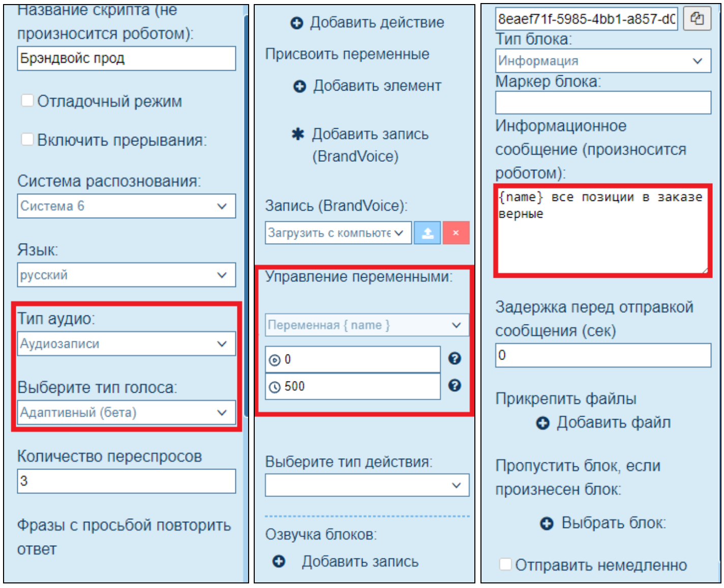Toggle the Включить прерывания checkbox

pos(27,139)
